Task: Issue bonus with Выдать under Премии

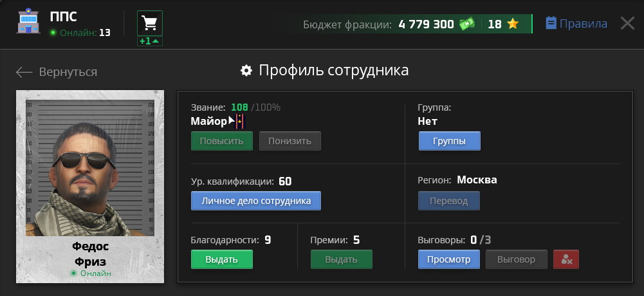Action: (342, 259)
